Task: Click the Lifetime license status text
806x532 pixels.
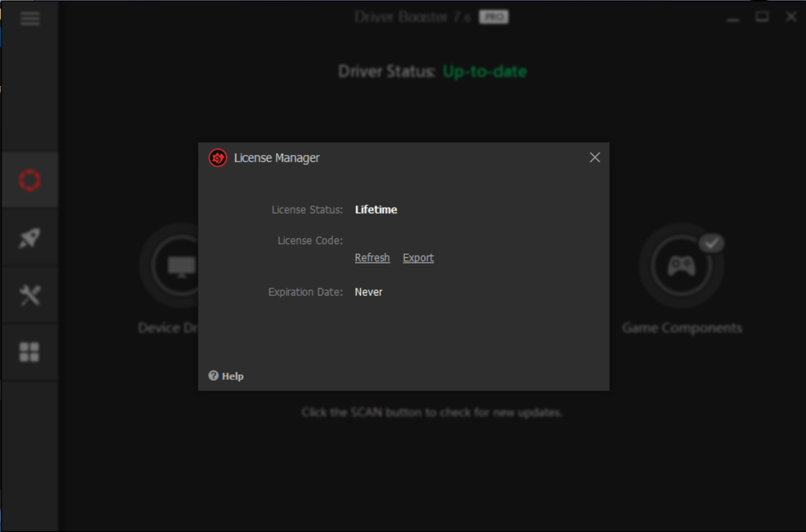Action: [376, 209]
